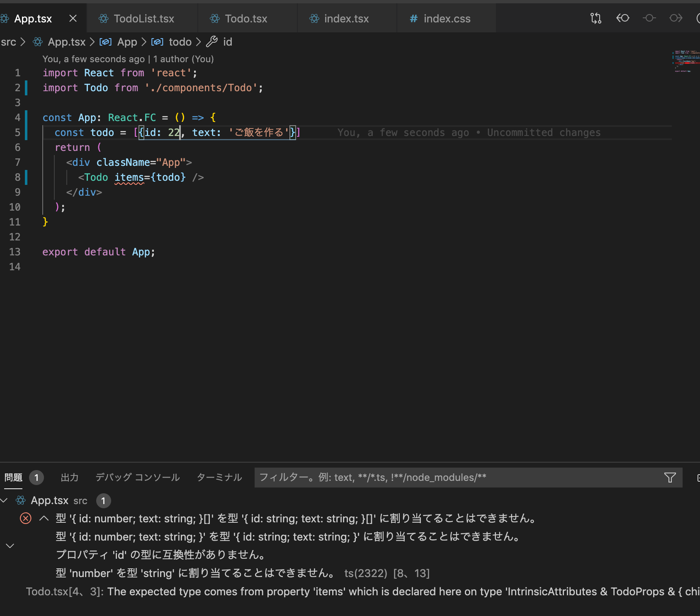The image size is (700, 616).
Task: Open the ターミナル panel tab
Action: 219,478
